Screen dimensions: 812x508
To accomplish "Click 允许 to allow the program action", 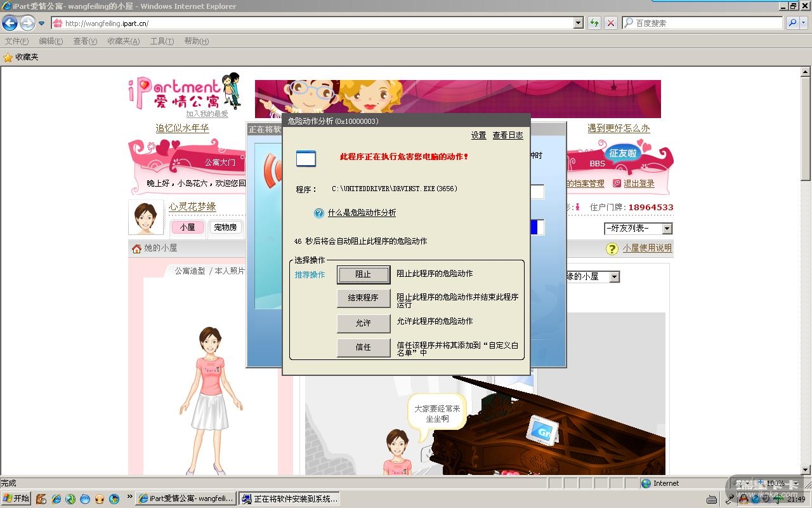I will [x=363, y=323].
